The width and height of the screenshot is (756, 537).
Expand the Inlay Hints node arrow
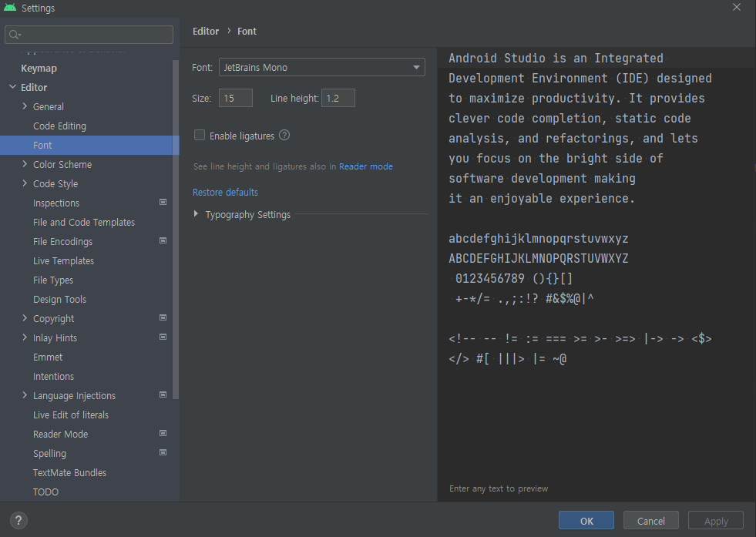(25, 337)
